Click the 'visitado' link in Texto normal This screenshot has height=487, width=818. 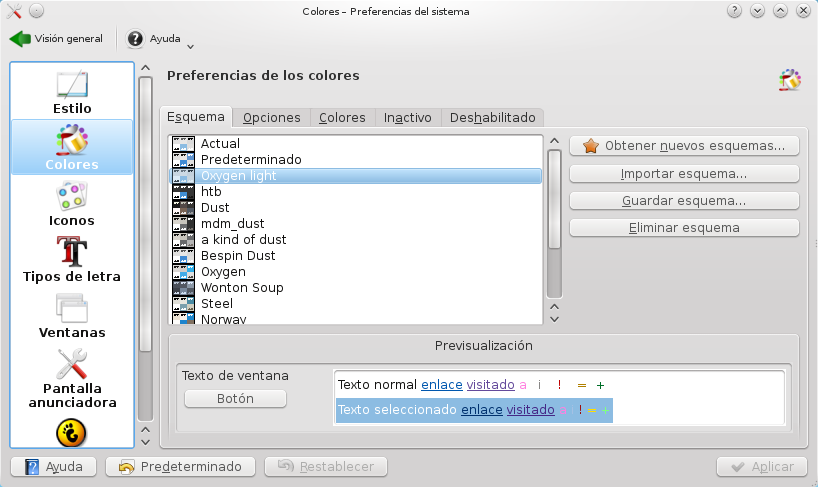point(490,385)
